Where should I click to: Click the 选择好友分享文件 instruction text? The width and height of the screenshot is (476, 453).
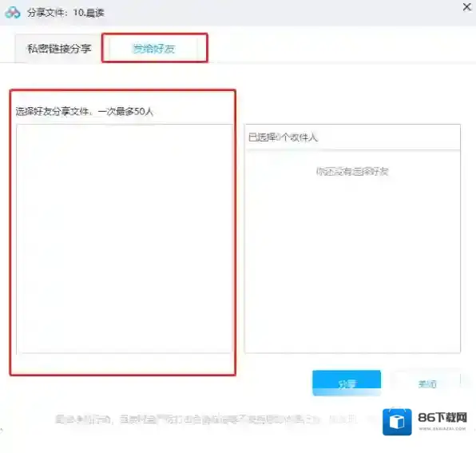(85, 111)
